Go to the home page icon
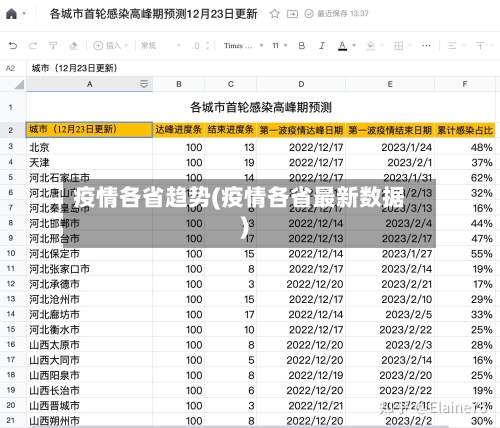The height and width of the screenshot is (428, 500). (11, 14)
